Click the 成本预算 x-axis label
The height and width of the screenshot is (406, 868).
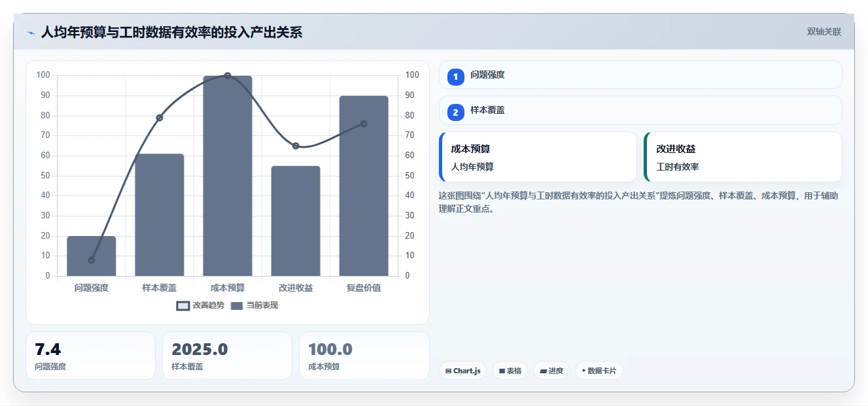[x=228, y=288]
